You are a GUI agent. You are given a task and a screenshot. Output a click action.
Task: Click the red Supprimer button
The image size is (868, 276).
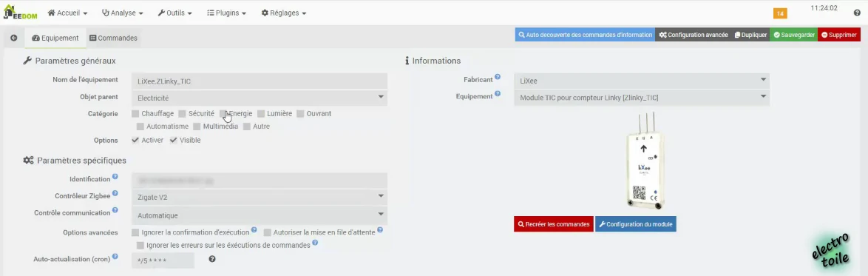coord(838,34)
